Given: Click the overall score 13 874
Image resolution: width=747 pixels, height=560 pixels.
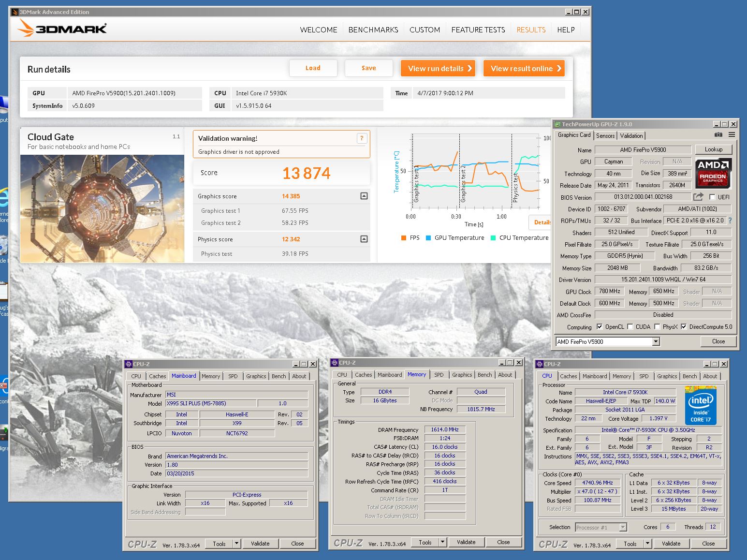Looking at the screenshot, I should pyautogui.click(x=306, y=173).
